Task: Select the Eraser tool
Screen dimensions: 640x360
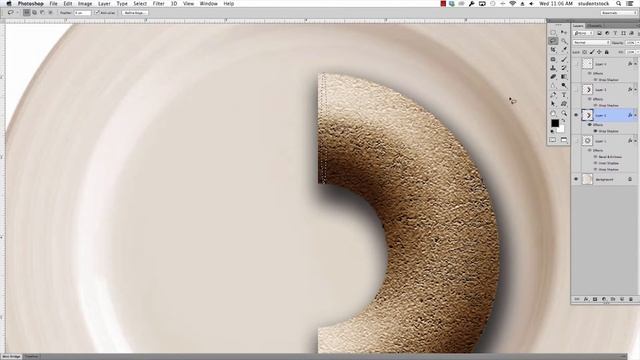Action: (553, 77)
